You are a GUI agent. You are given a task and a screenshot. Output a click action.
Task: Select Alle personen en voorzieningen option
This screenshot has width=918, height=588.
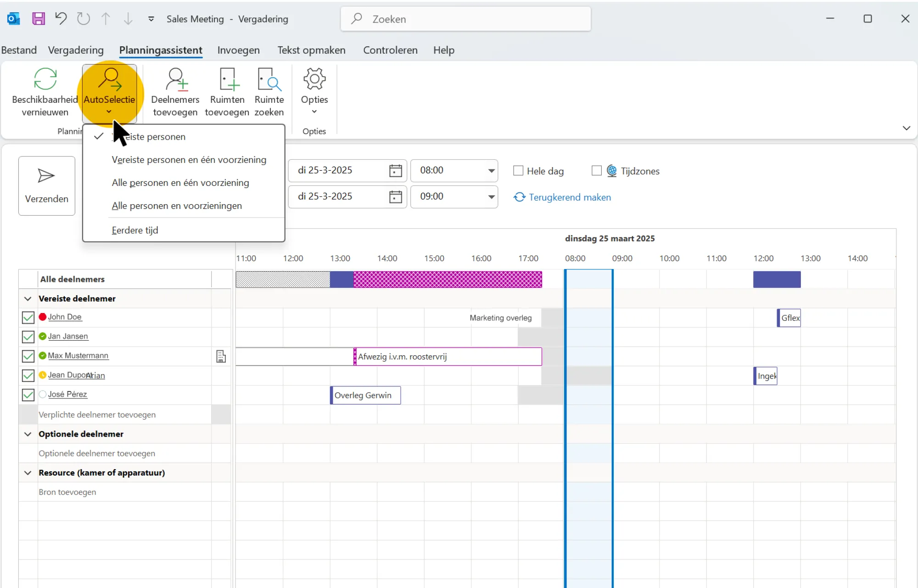click(x=177, y=206)
